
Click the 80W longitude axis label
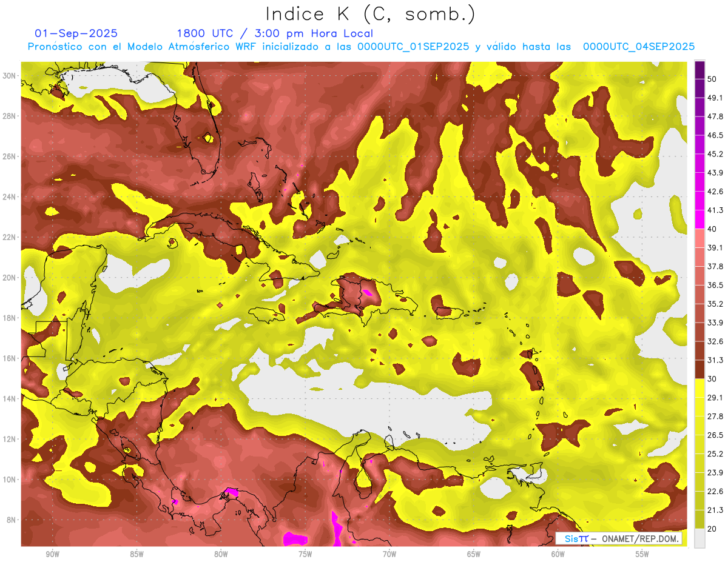click(x=221, y=554)
